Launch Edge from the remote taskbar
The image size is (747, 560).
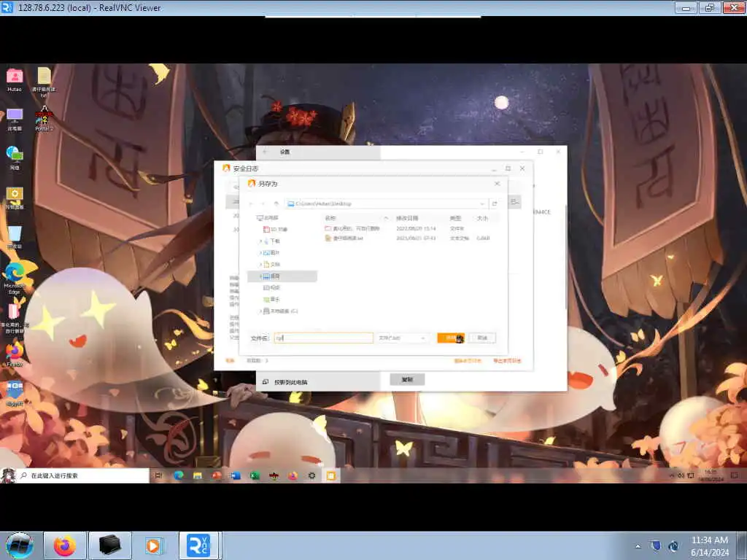tap(179, 475)
